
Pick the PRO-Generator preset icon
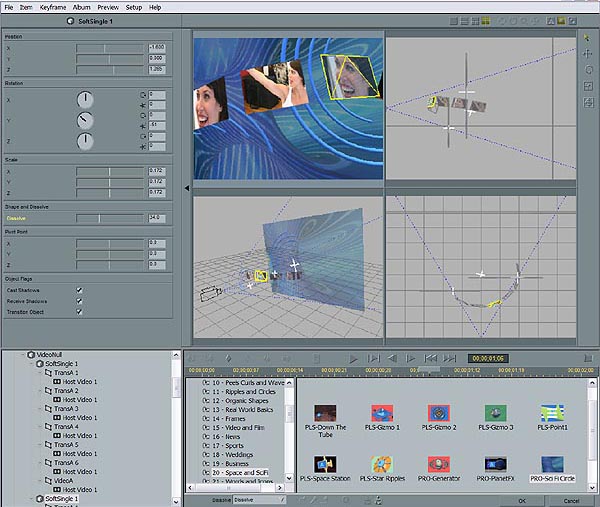pos(439,468)
